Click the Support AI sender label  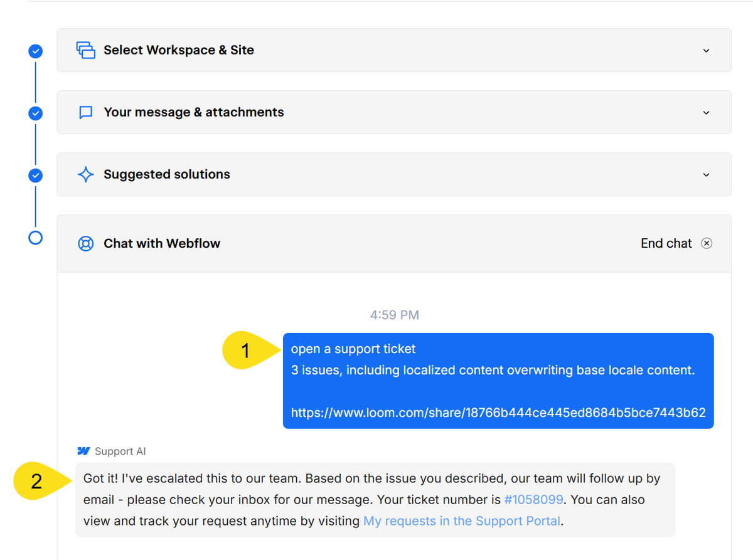tap(120, 452)
